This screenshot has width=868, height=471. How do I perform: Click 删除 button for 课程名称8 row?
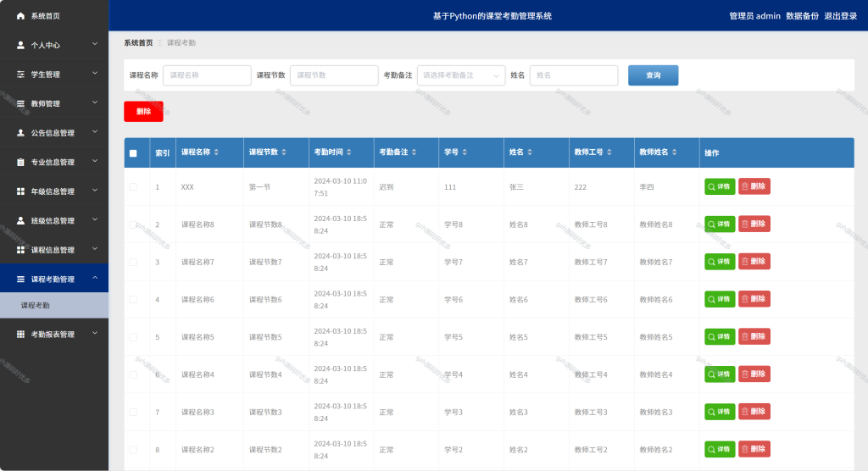coord(754,224)
